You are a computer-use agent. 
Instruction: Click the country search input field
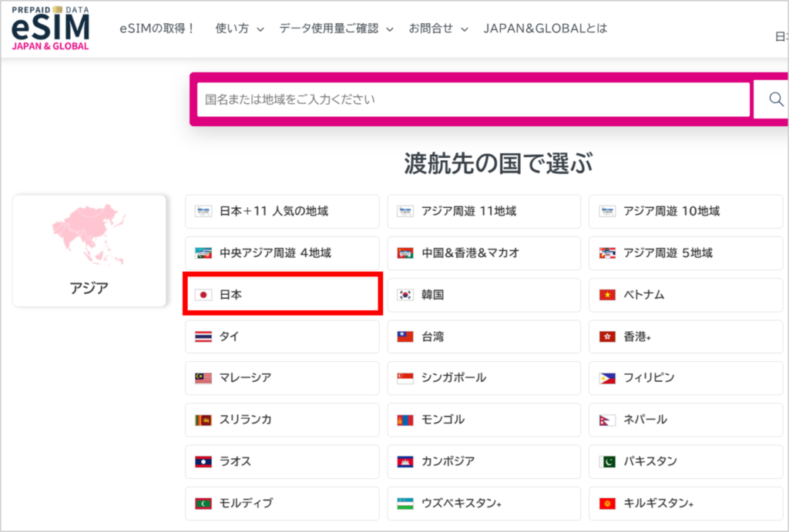point(472,99)
